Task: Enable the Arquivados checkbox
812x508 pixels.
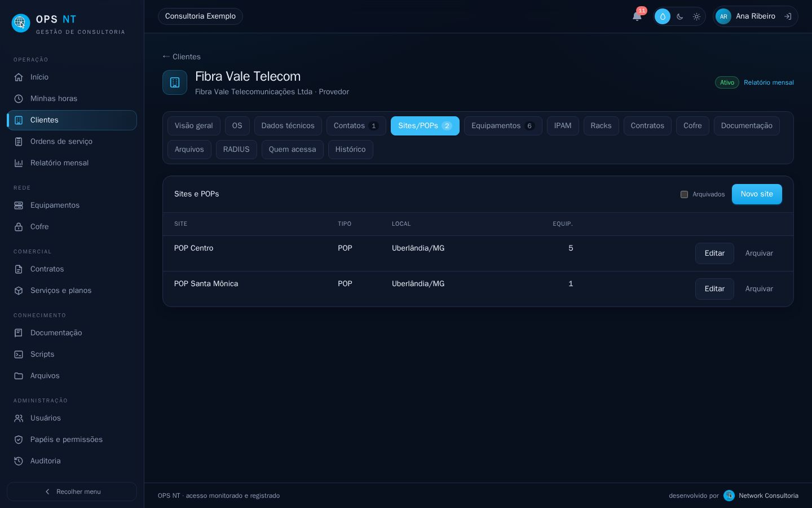Action: [x=684, y=194]
